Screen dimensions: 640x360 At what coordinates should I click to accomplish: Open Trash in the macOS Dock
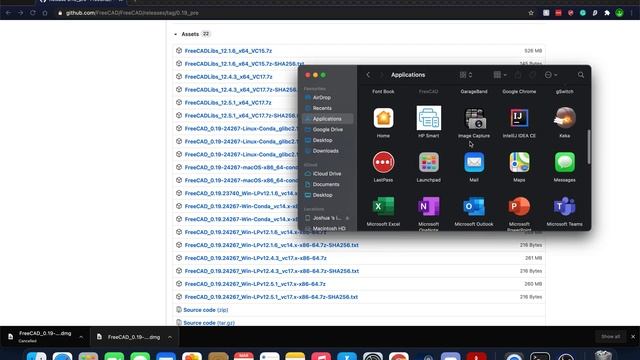[x=603, y=356]
